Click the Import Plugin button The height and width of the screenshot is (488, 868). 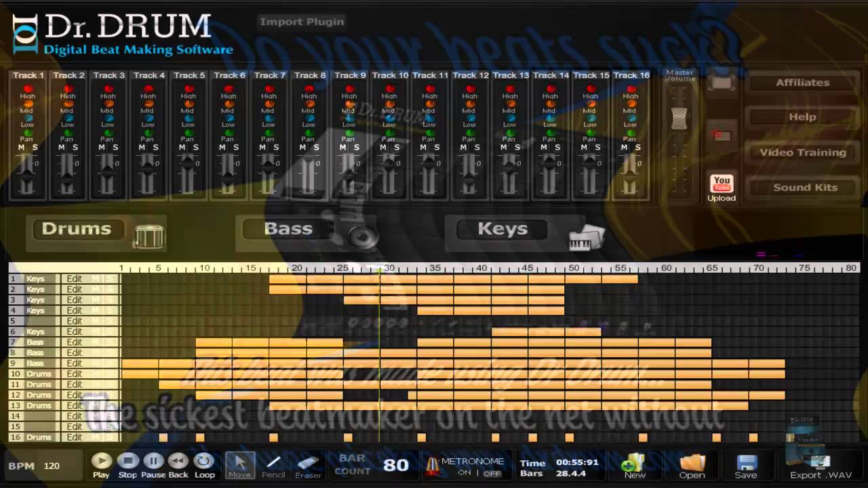point(302,22)
